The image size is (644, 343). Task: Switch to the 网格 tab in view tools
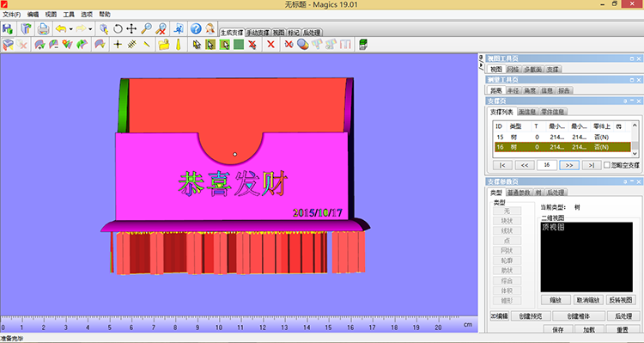(513, 69)
